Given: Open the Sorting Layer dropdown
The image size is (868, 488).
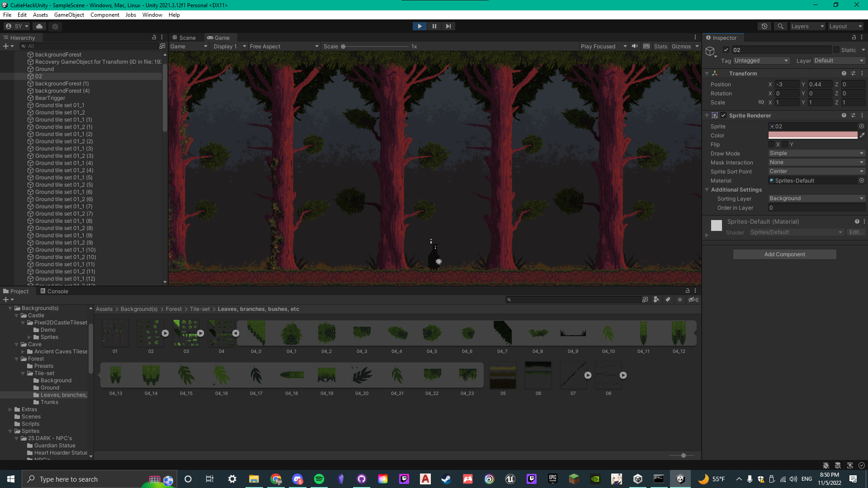Looking at the screenshot, I should 816,198.
